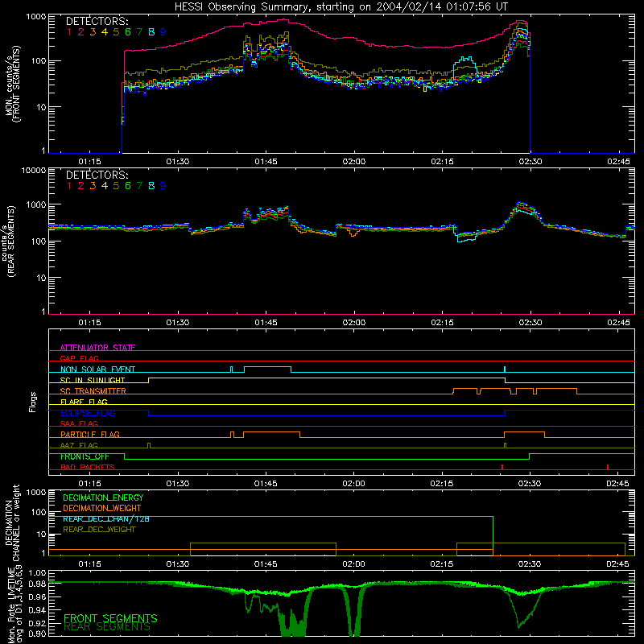Screen dimensions: 644x644
Task: Click detector 8 legend number in front segments plot
Action: point(151,32)
